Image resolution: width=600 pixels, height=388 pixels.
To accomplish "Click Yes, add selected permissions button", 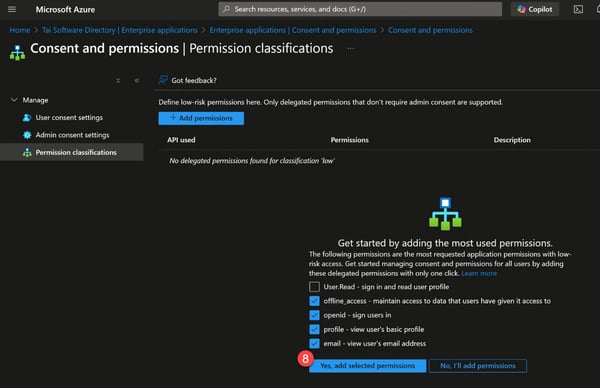I will tap(367, 365).
